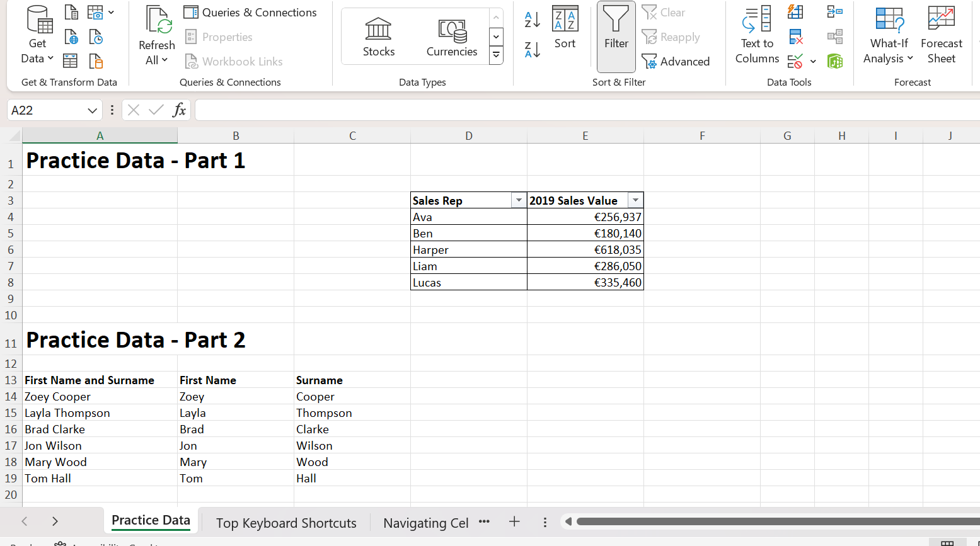This screenshot has width=980, height=546.
Task: Click Recent Sources clock icon
Action: (96, 37)
